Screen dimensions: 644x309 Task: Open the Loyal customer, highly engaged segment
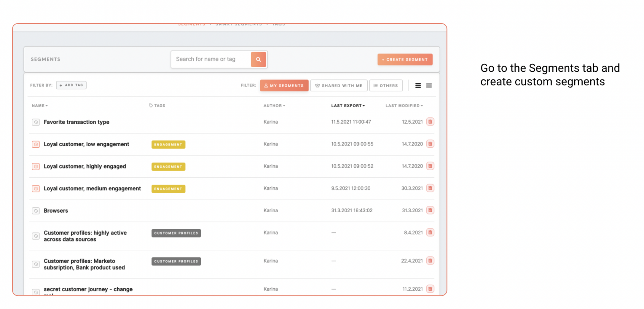pyautogui.click(x=85, y=167)
